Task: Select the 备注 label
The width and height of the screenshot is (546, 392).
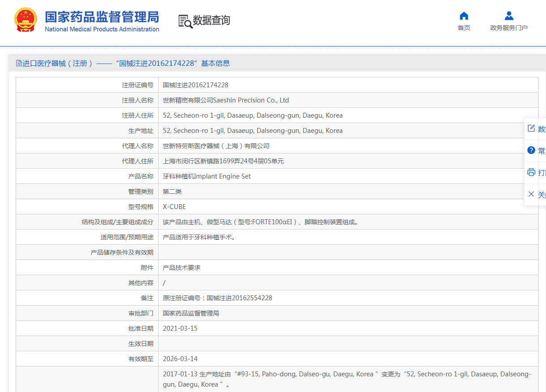Action: click(x=147, y=298)
